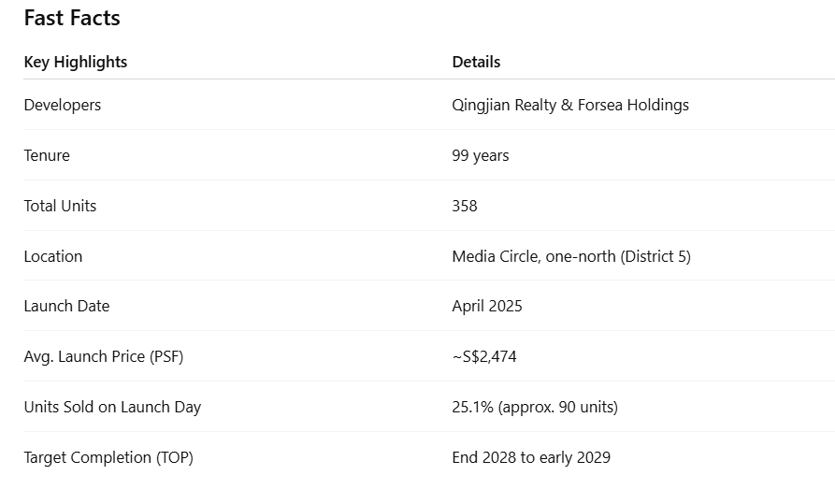Click the Forsea Holdings text
Screen dimensions: 835x504
[x=633, y=105]
